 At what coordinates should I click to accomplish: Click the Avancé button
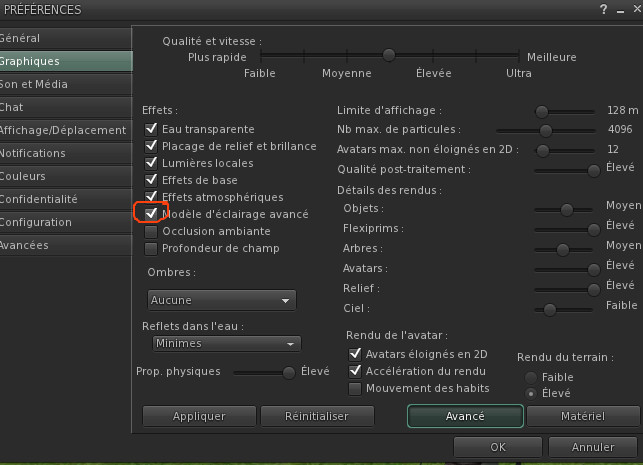click(x=465, y=416)
